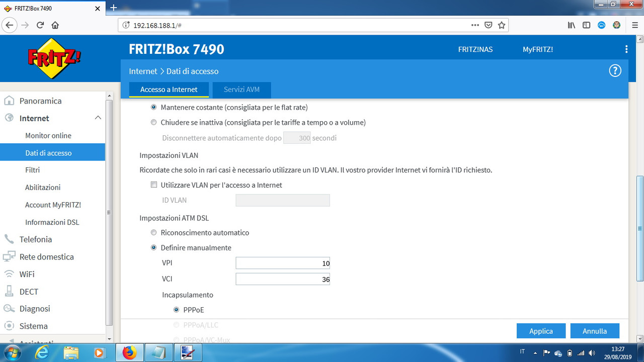Open Monitor online submenu item

[48, 135]
